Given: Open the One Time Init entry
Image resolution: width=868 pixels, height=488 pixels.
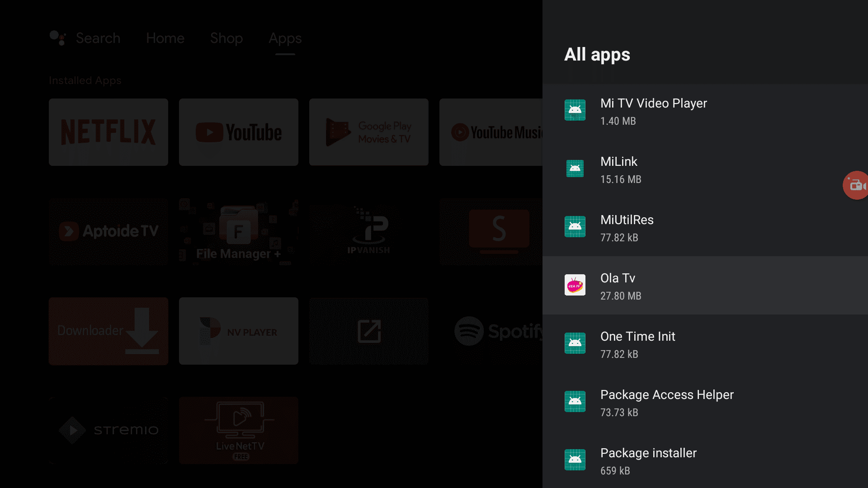Looking at the screenshot, I should point(705,344).
